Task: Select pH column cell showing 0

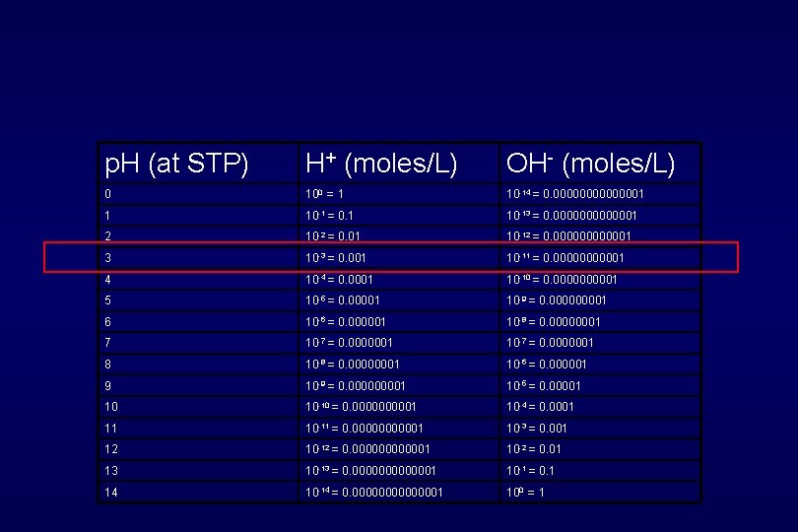Action: tap(108, 194)
